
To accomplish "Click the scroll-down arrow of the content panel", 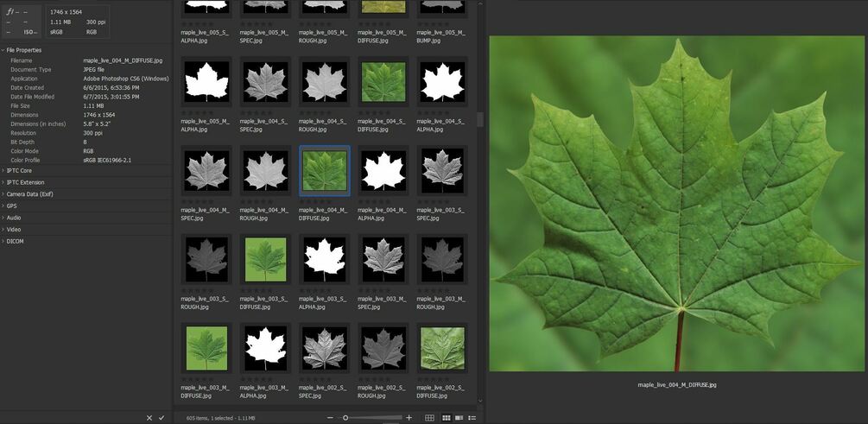I will coord(480,401).
